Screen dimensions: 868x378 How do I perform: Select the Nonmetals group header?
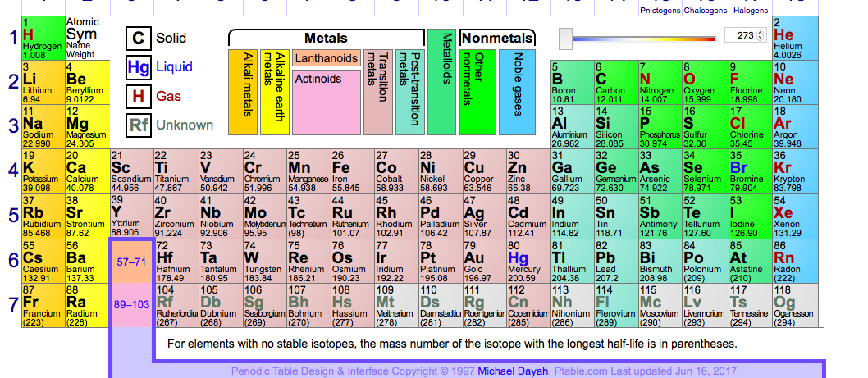[x=497, y=38]
